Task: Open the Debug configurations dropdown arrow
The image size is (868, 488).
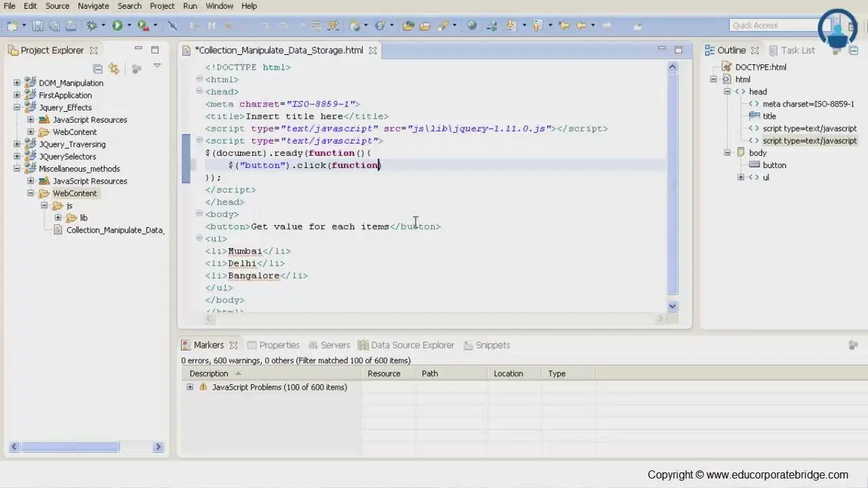Action: 103,26
